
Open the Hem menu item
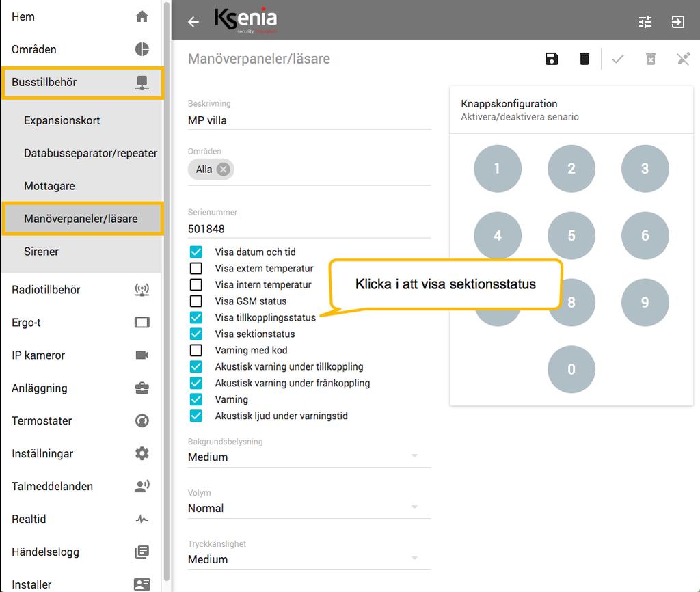click(x=81, y=16)
